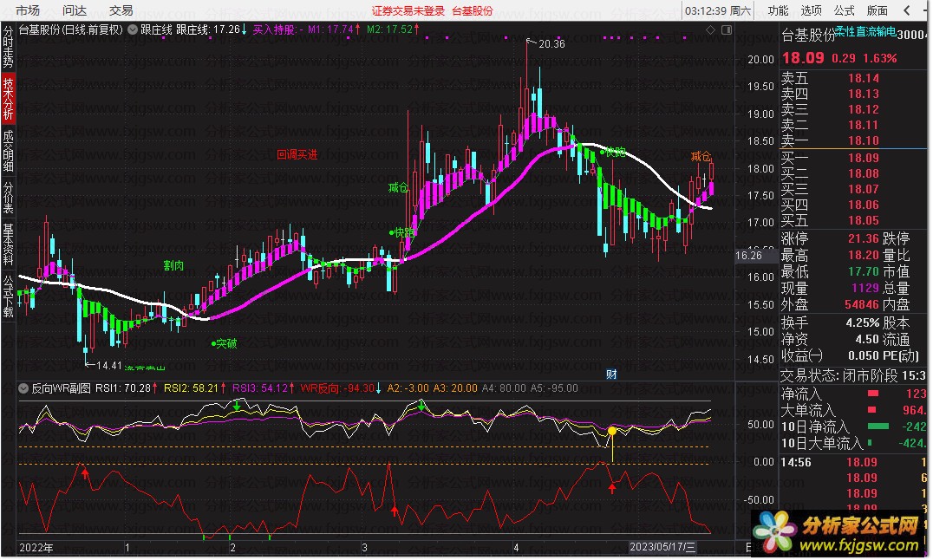The image size is (933, 560).
Task: Click the 买一 price 18.09
Action: coord(864,158)
